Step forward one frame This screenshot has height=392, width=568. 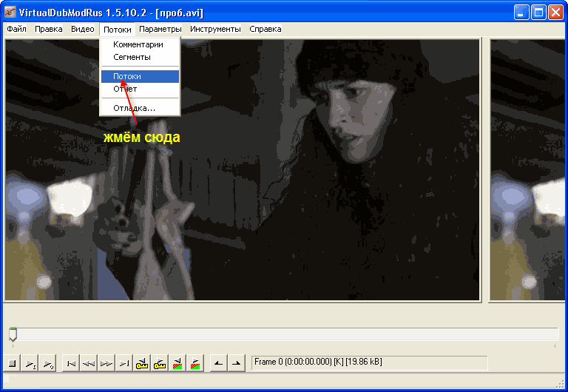pos(106,363)
